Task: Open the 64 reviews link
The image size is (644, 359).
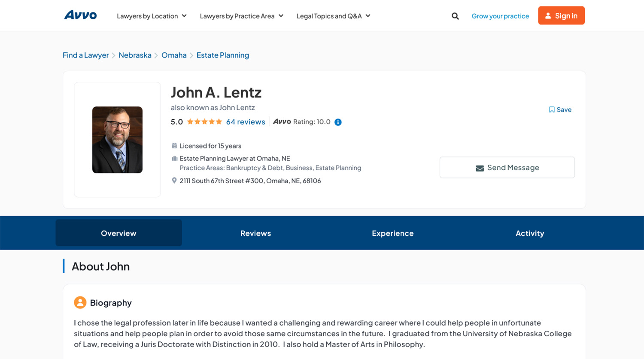Action: click(x=246, y=122)
